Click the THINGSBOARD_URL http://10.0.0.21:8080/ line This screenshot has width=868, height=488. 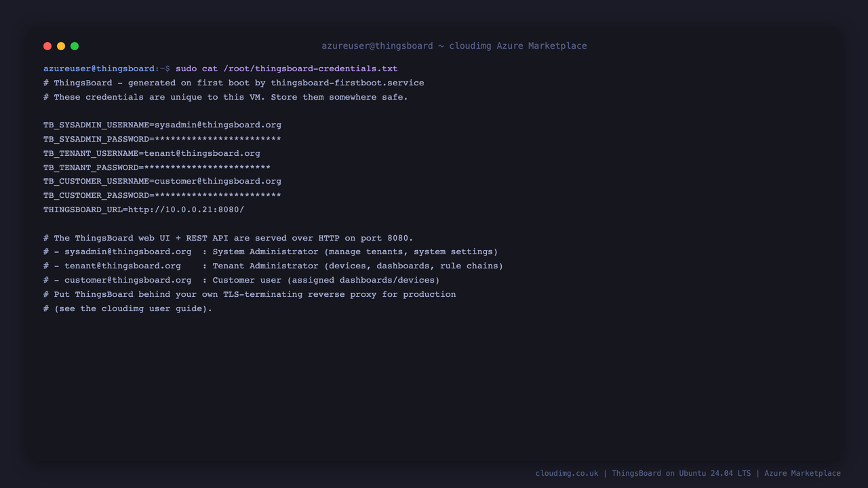tap(144, 209)
